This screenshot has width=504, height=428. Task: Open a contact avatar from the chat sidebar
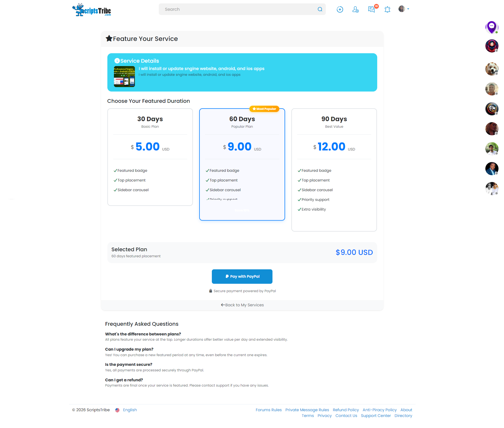coord(492,46)
